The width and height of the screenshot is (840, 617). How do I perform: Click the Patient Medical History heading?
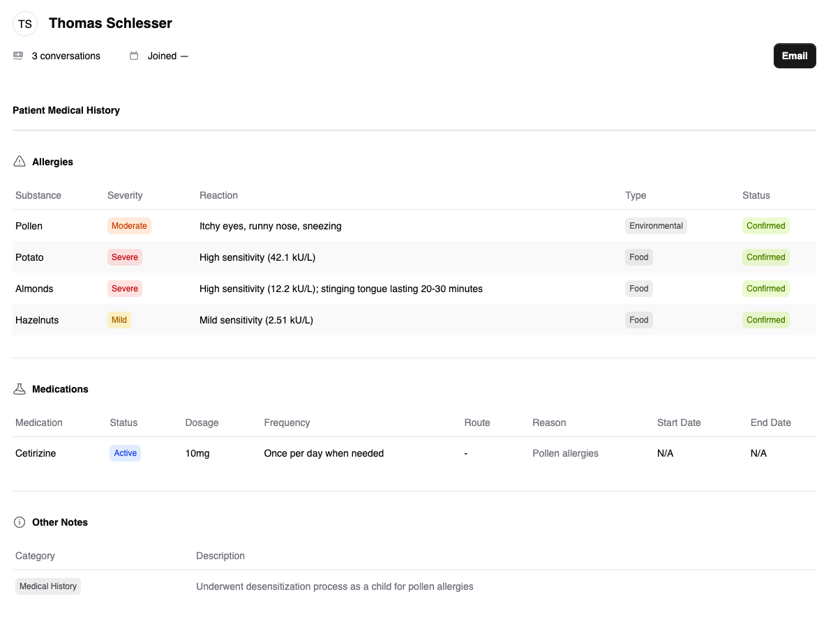66,110
